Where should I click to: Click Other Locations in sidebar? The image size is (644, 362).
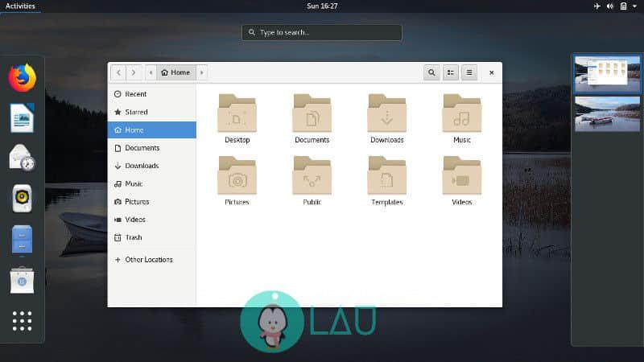148,260
